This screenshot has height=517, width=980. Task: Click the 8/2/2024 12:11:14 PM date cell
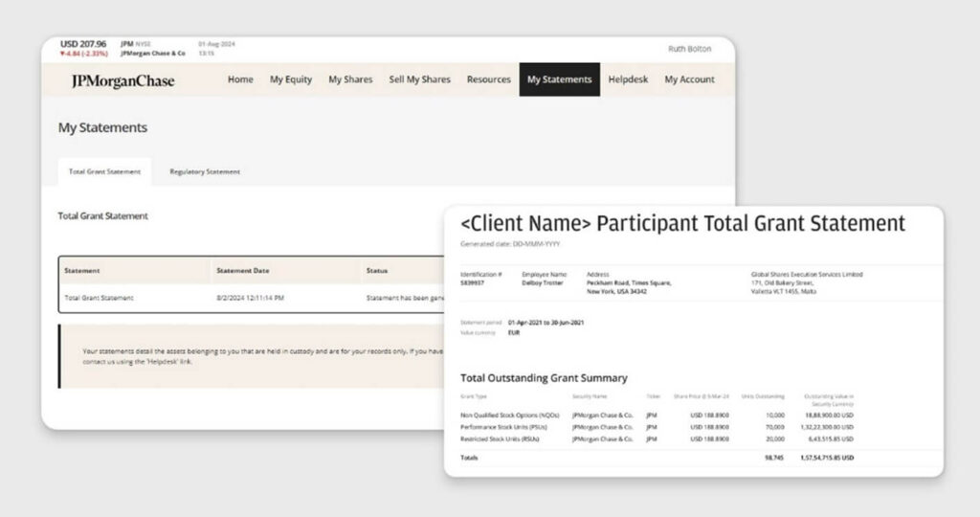tap(250, 298)
